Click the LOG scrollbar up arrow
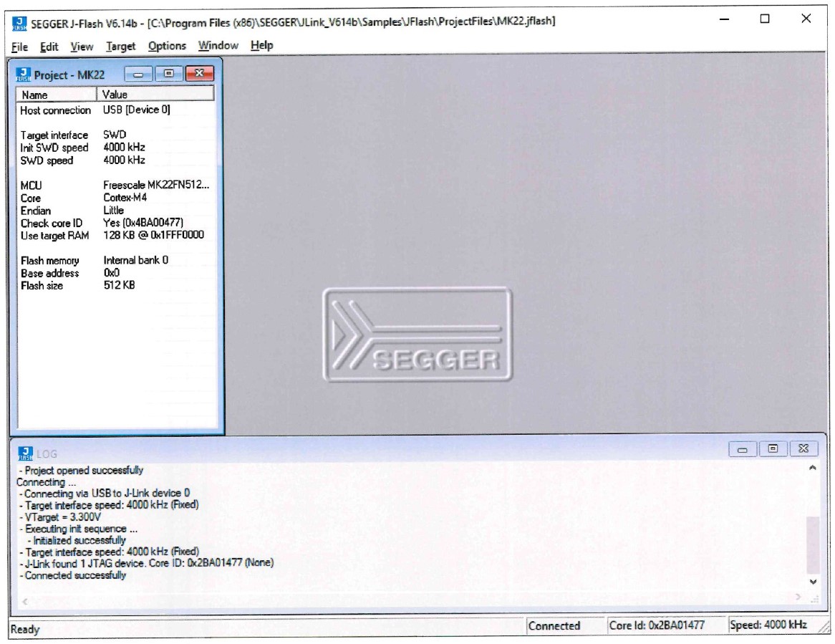 pyautogui.click(x=813, y=468)
